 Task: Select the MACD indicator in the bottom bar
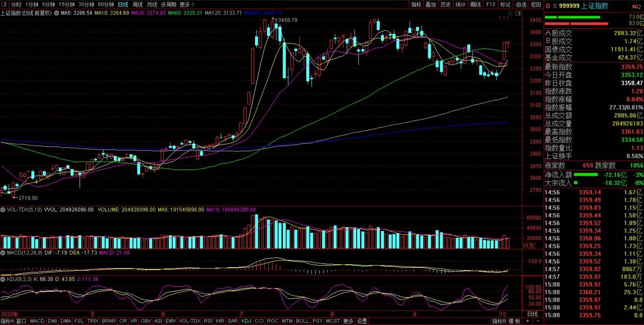pos(37,321)
